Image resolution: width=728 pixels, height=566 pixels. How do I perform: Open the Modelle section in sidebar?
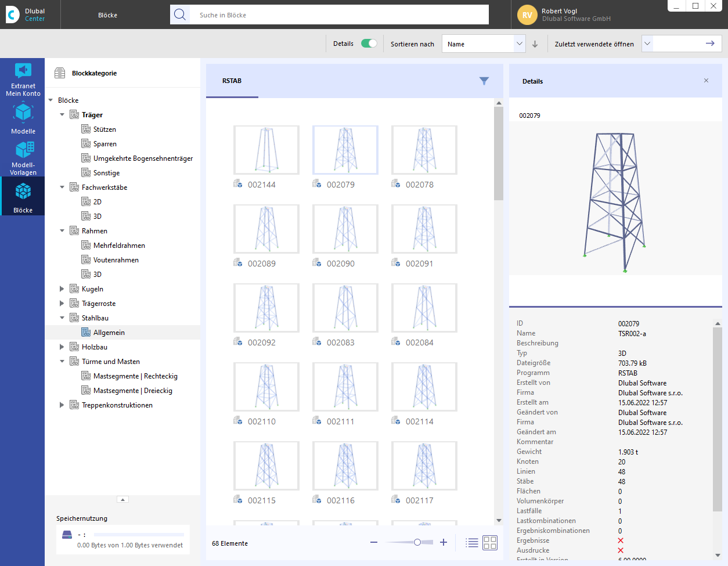pyautogui.click(x=23, y=118)
